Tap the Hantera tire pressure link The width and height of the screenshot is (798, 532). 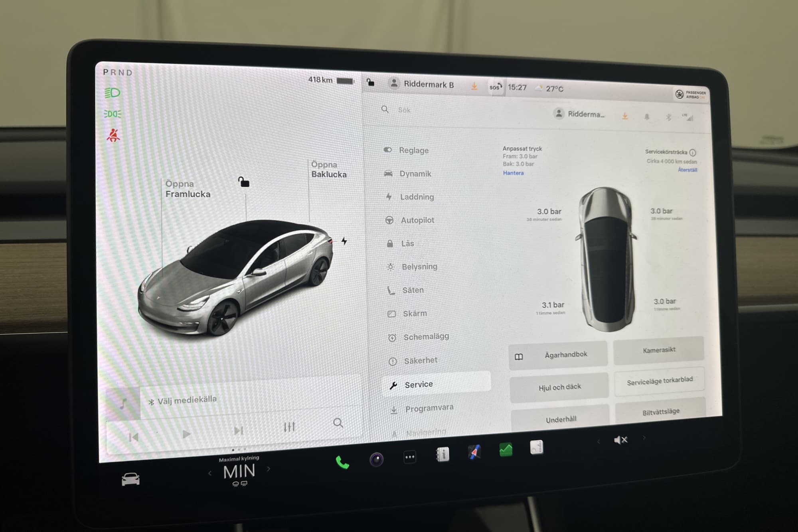[x=513, y=173]
